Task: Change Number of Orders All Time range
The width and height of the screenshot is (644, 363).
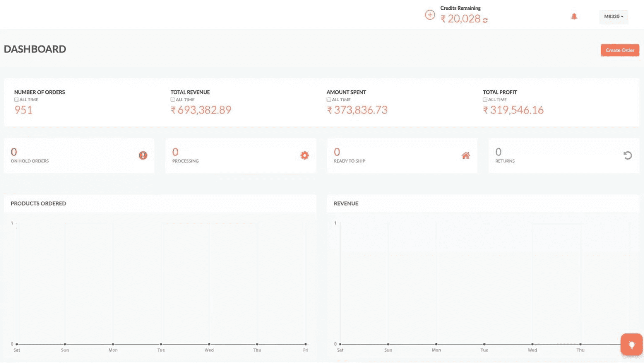Action: (x=26, y=100)
